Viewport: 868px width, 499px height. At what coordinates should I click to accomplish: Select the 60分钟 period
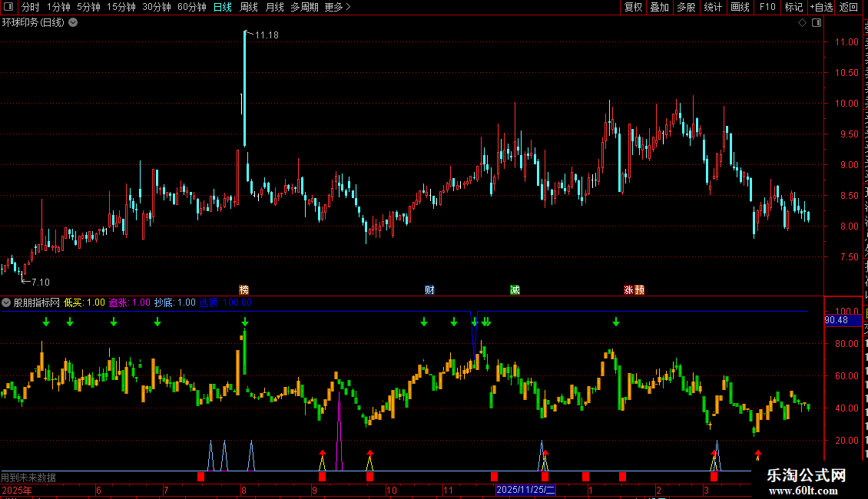pyautogui.click(x=192, y=7)
